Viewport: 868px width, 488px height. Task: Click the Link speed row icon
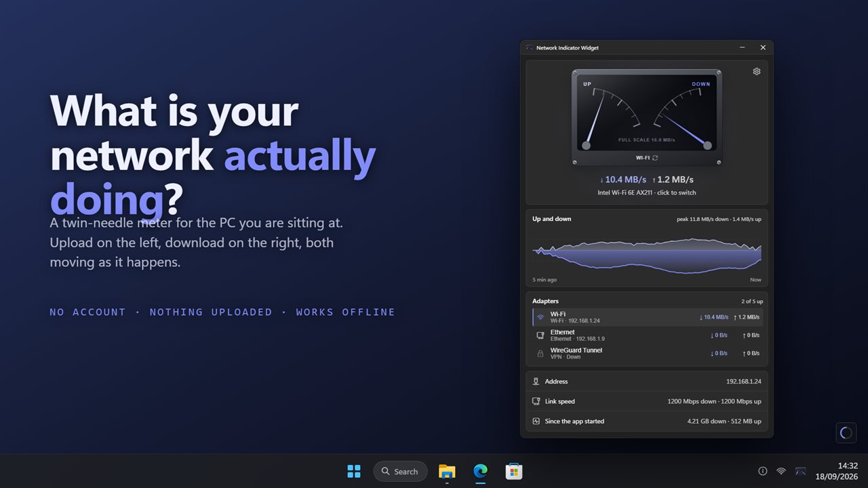[x=536, y=401]
